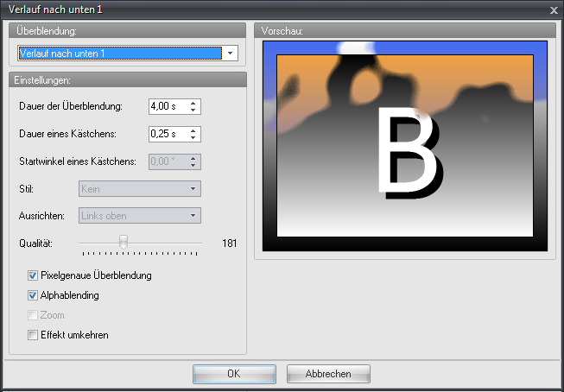Viewport: 564px width, 392px height.
Task: Decrease Dauer der Überblendung with down arrow
Action: point(193,111)
